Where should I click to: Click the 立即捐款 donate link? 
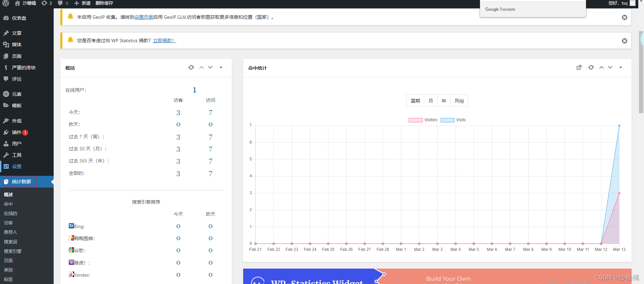[164, 41]
